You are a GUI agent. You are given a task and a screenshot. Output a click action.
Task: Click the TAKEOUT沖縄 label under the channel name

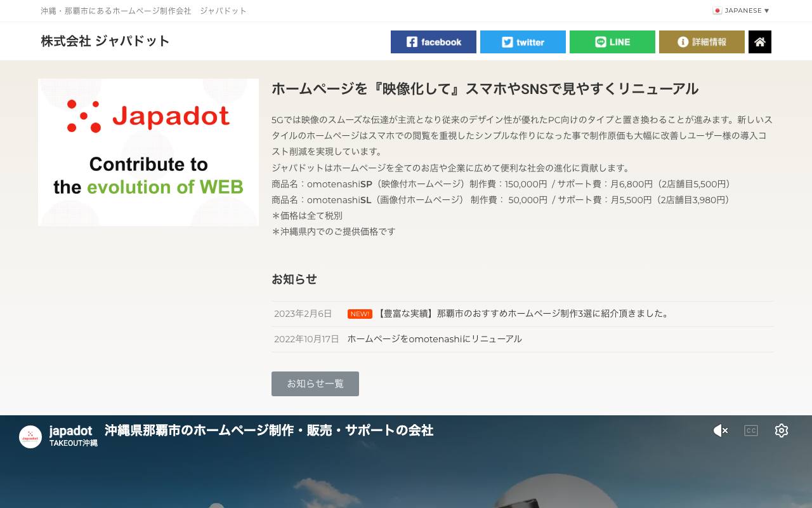(74, 443)
